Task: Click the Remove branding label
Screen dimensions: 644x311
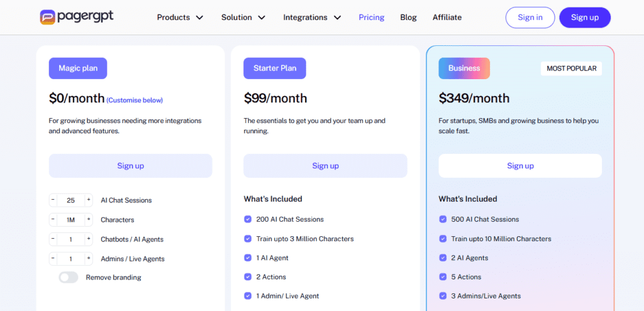Action: (x=113, y=277)
